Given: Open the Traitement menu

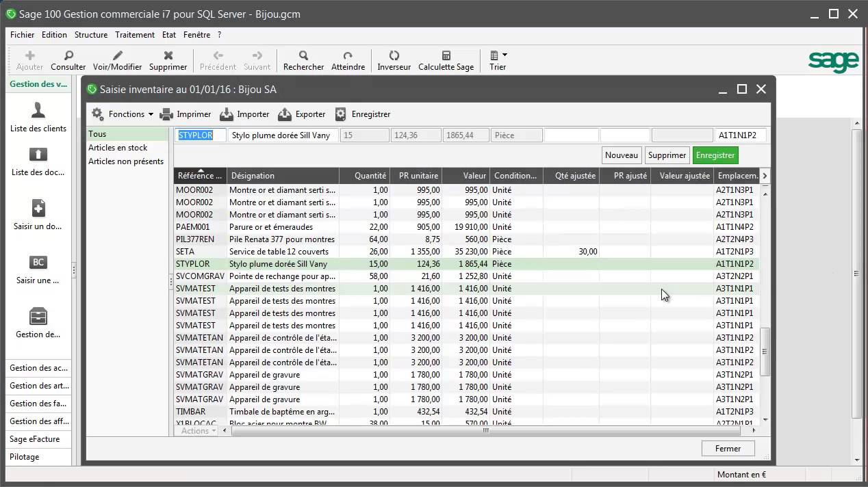Looking at the screenshot, I should click(134, 34).
